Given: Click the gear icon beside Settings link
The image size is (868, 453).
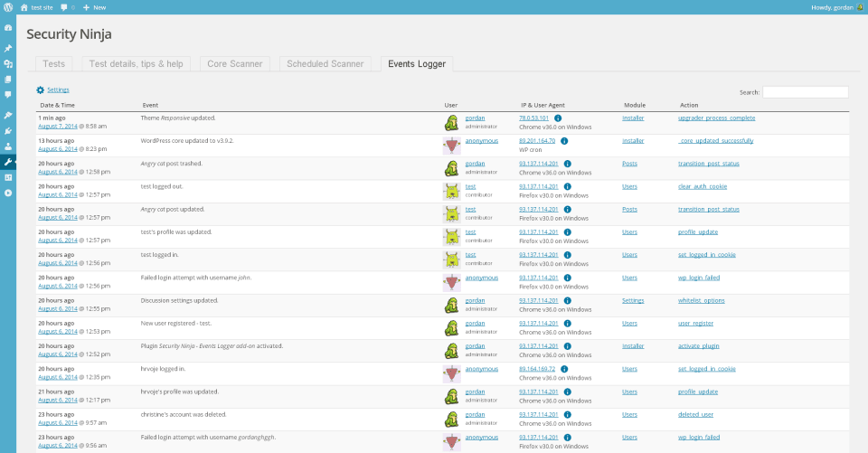Looking at the screenshot, I should coord(40,90).
